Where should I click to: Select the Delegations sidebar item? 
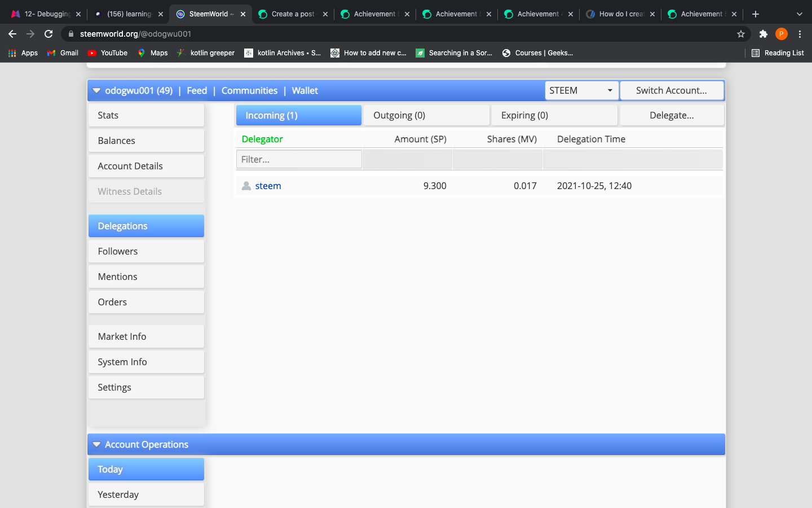pyautogui.click(x=146, y=226)
